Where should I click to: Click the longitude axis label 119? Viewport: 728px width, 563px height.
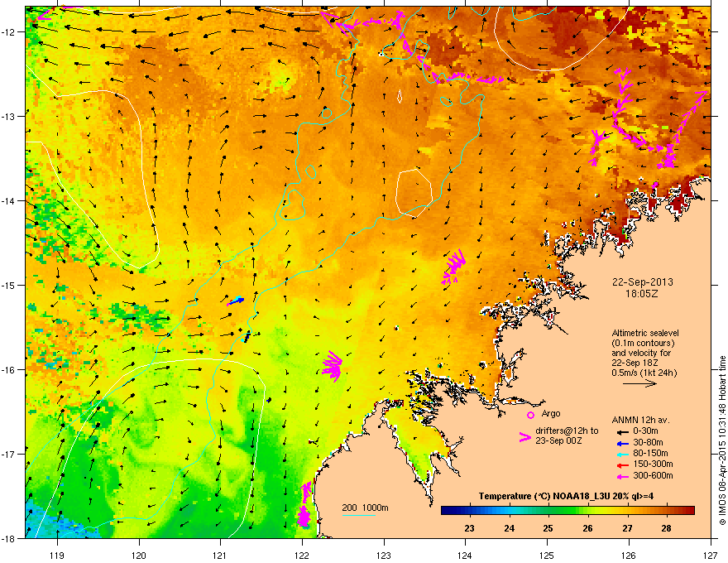[57, 555]
